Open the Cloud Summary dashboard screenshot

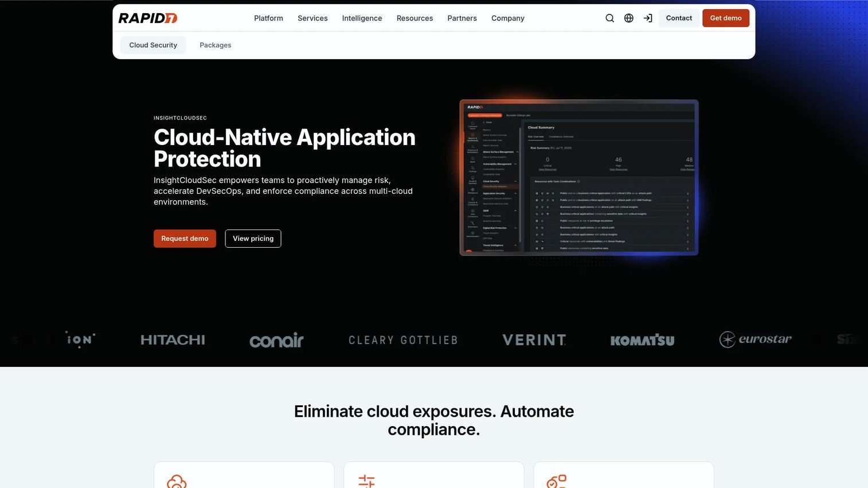579,177
